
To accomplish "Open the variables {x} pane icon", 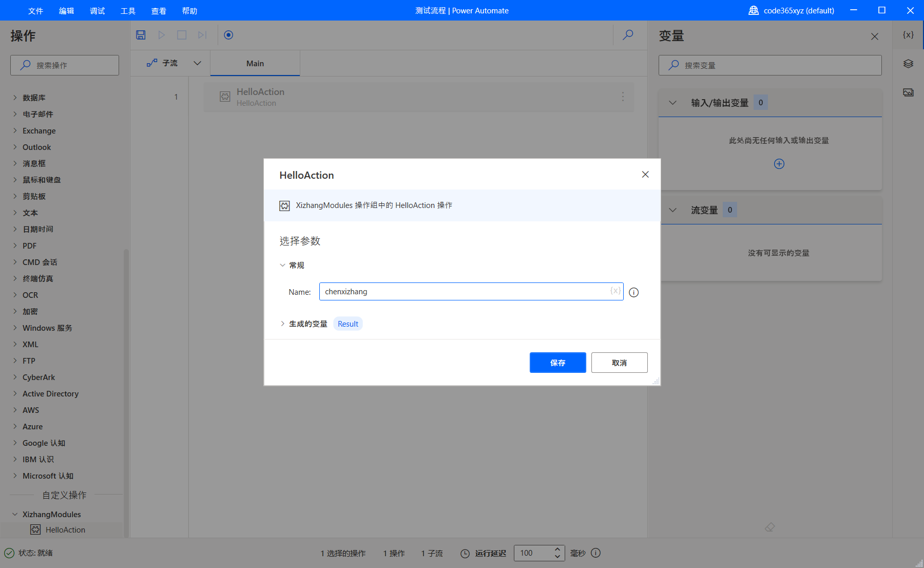I will (908, 35).
